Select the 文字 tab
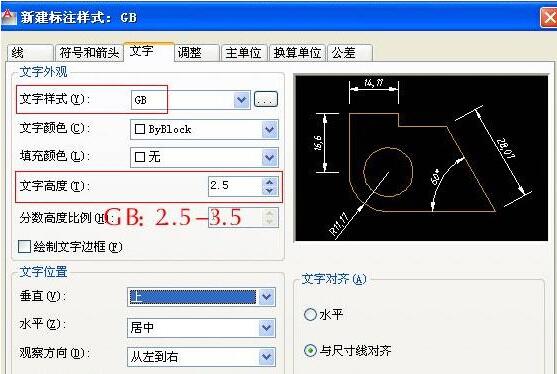557x374 pixels. tap(149, 52)
